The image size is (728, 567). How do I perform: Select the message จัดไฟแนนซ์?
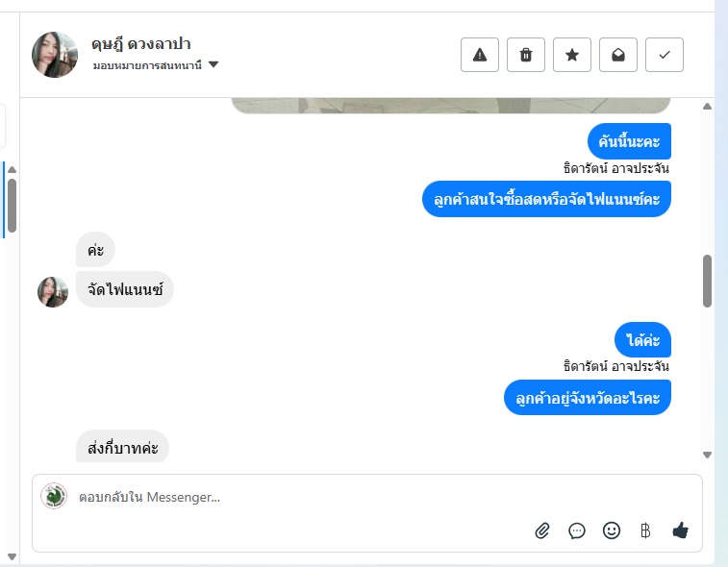[x=125, y=289]
